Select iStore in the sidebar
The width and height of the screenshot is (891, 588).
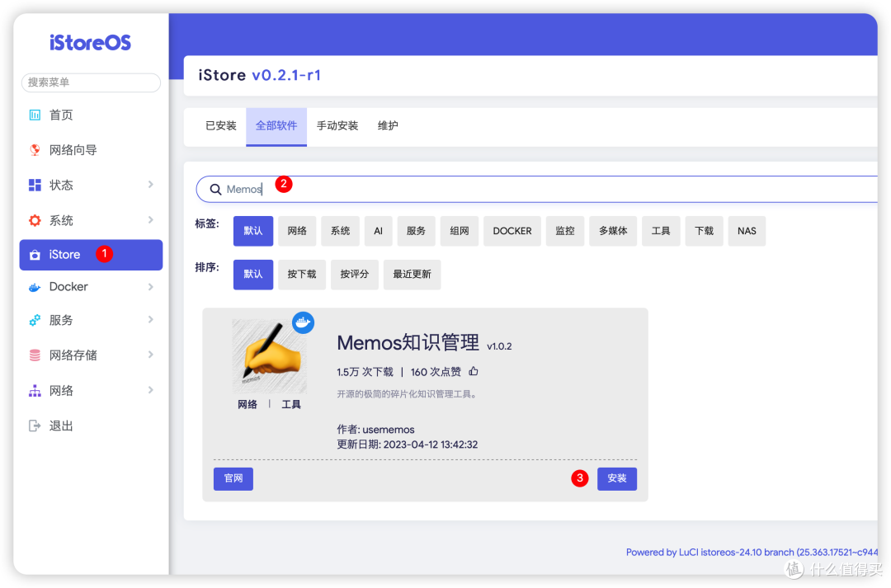[91, 255]
